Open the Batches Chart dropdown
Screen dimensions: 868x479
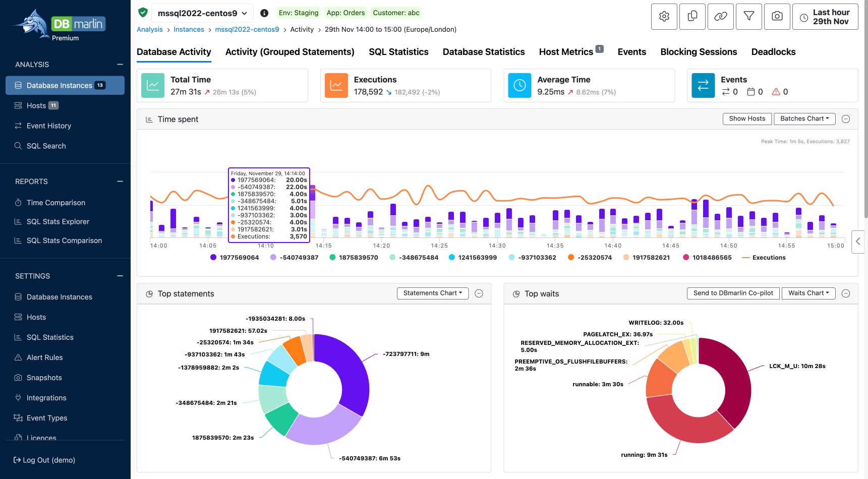[804, 119]
